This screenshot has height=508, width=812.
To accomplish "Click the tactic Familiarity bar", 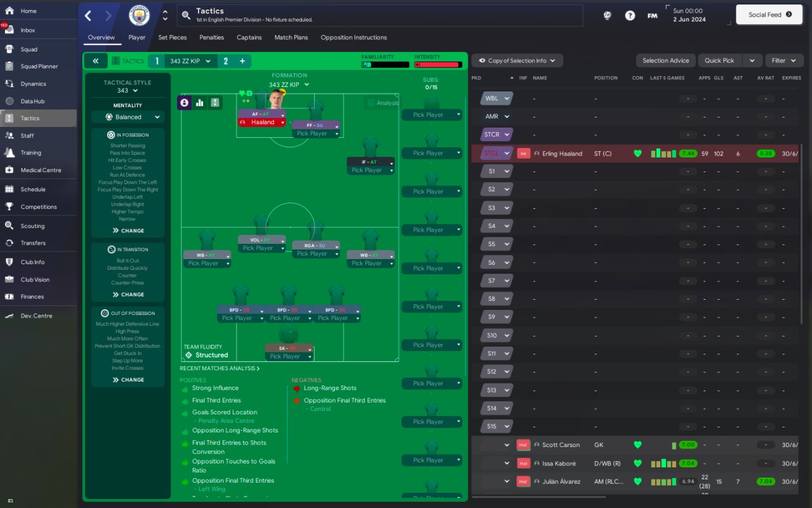I will click(x=385, y=64).
